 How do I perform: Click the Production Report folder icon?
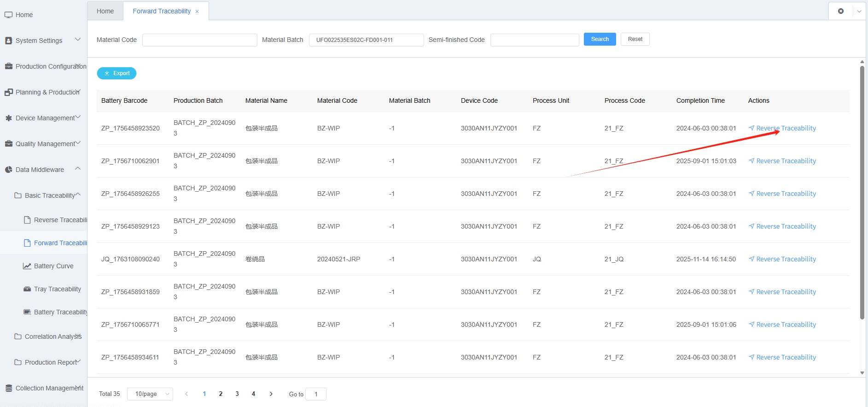point(18,362)
